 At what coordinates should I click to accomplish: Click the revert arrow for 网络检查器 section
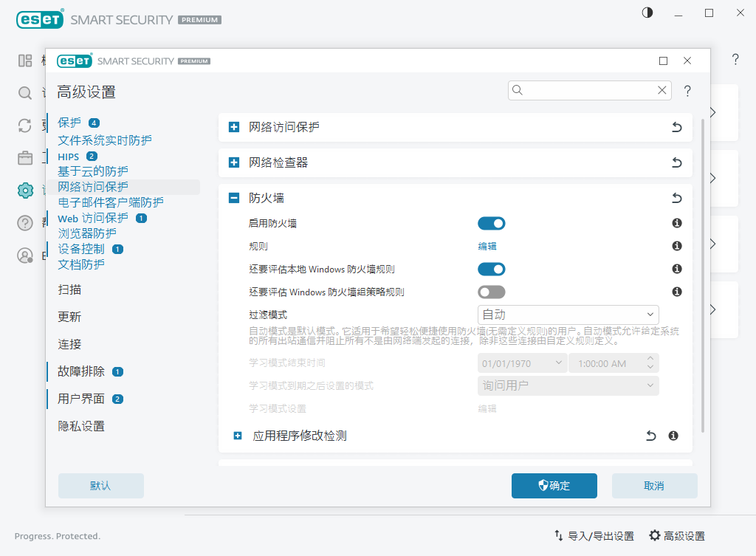[676, 162]
